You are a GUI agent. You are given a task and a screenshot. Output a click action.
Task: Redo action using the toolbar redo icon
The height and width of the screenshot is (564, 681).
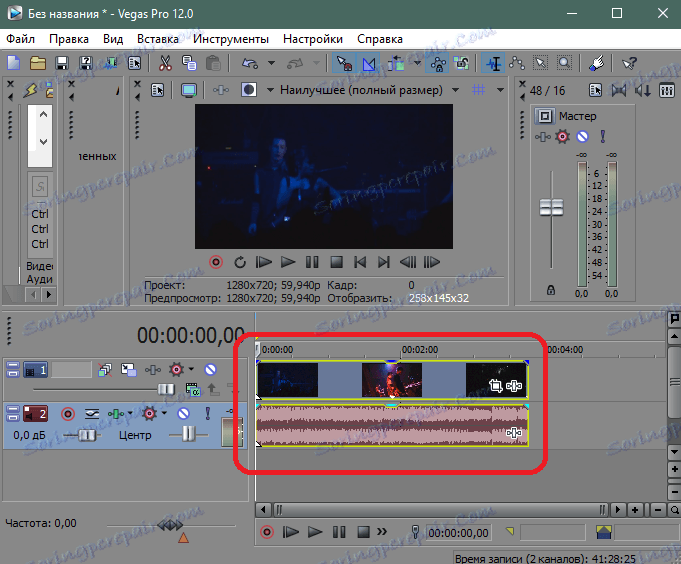(295, 63)
